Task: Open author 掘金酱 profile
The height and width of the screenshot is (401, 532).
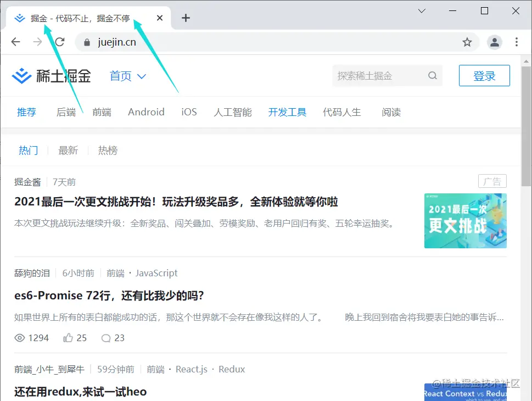Action: [x=27, y=182]
